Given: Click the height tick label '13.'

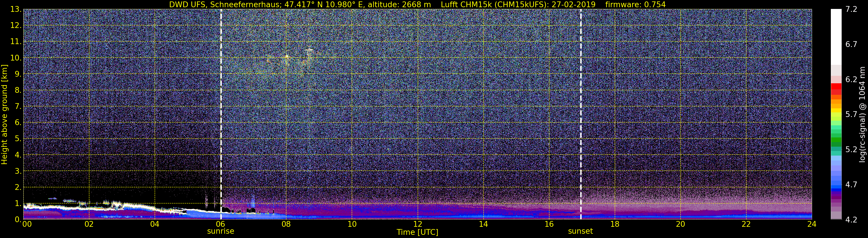Looking at the screenshot, I should (x=16, y=9).
